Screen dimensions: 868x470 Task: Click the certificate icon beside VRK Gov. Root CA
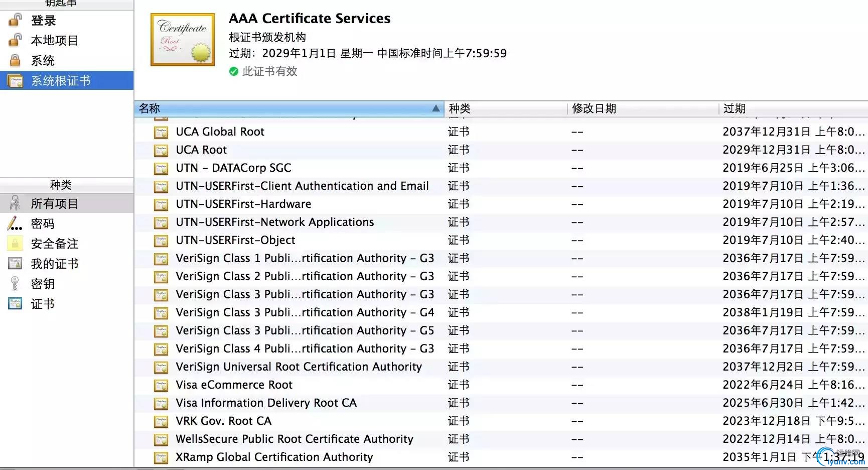(161, 421)
